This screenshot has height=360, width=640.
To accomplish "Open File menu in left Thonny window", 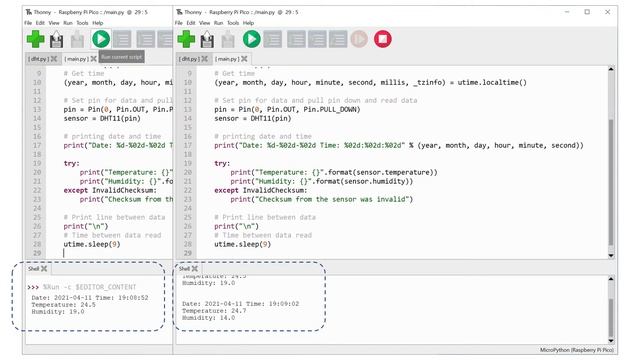I will tap(28, 23).
